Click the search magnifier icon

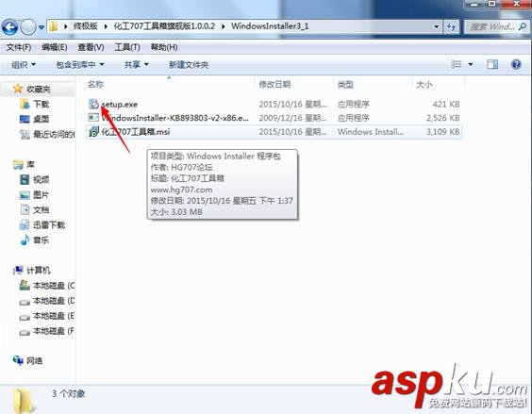point(523,26)
